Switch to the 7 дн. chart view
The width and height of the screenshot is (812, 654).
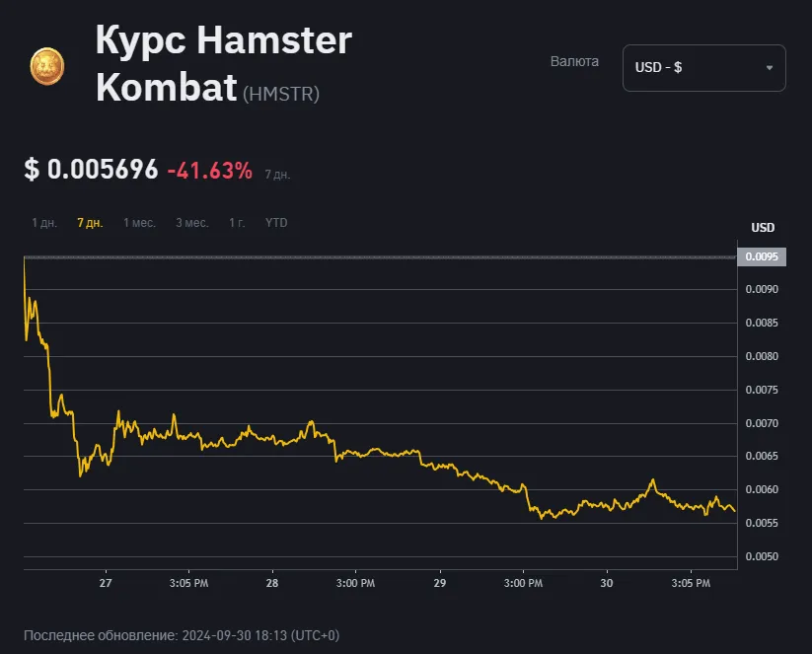(91, 223)
